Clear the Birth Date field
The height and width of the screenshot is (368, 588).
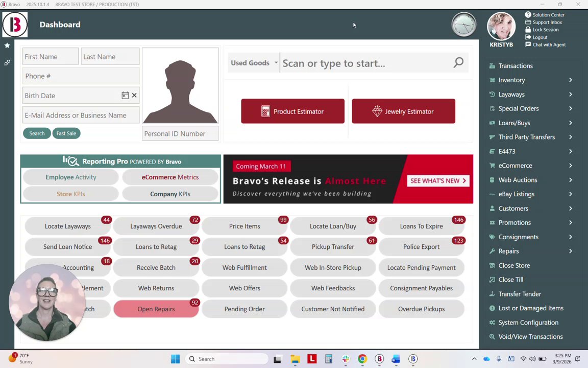(134, 96)
